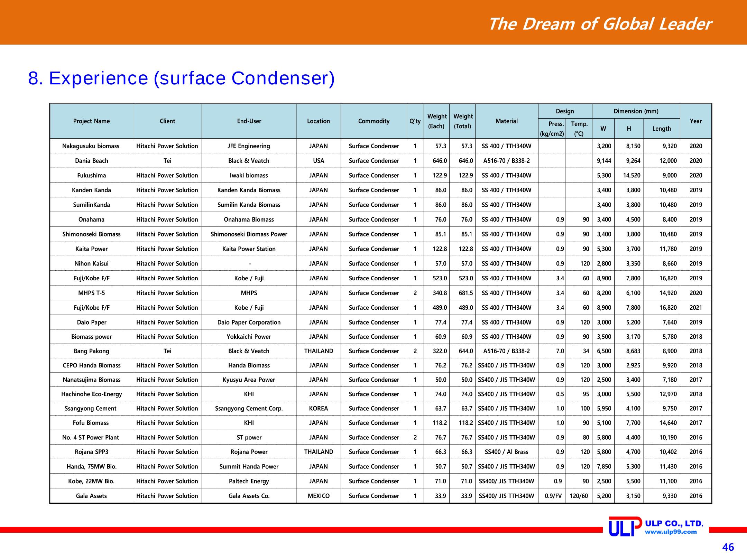Click the Bang Pakong project name
The height and width of the screenshot is (560, 747).
point(91,351)
